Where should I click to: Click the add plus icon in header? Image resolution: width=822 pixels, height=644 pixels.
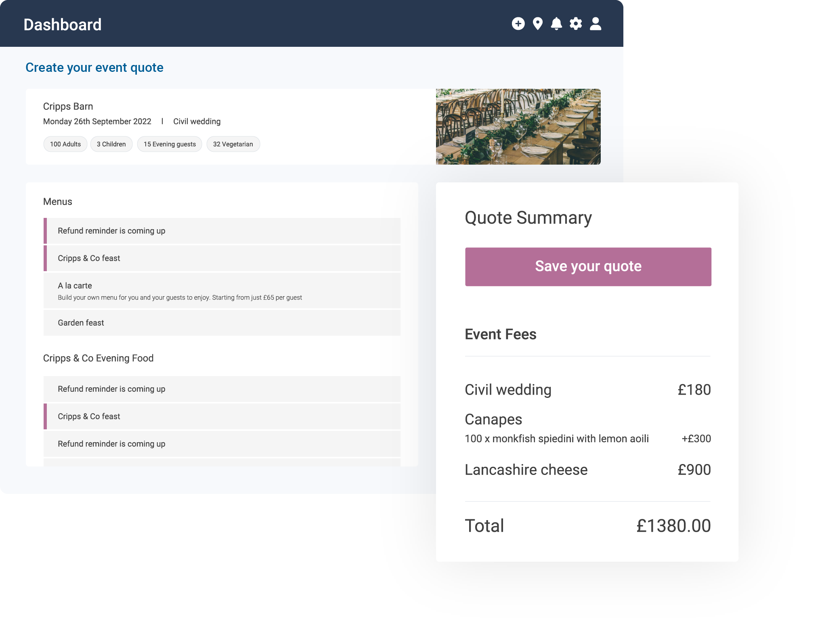click(x=518, y=24)
